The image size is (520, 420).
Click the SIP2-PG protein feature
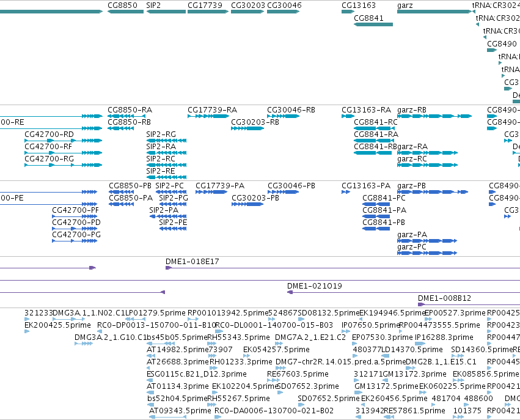point(173,204)
